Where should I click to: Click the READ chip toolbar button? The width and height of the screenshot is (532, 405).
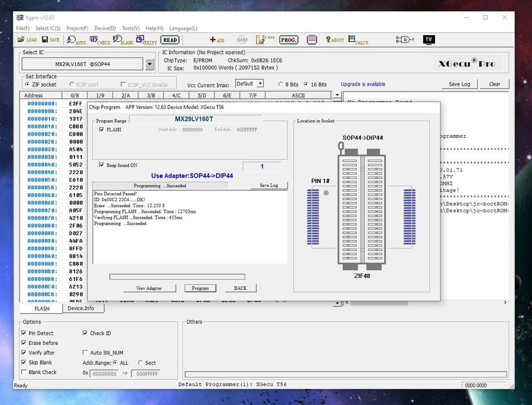[170, 40]
